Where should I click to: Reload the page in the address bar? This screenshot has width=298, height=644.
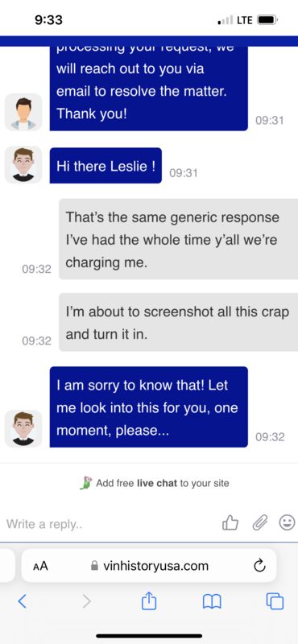(x=259, y=566)
